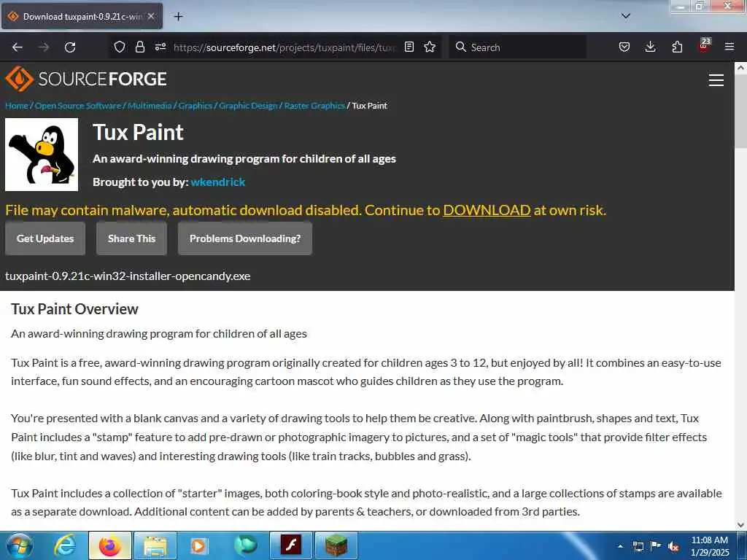
Task: Click the browser forward arrow
Action: 44,47
